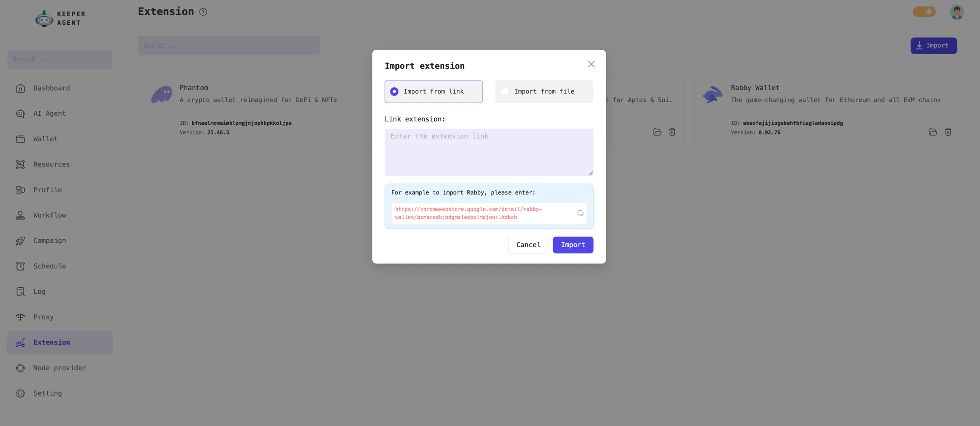
Task: Delete Rabby Wallet with trash icon
Action: (948, 132)
